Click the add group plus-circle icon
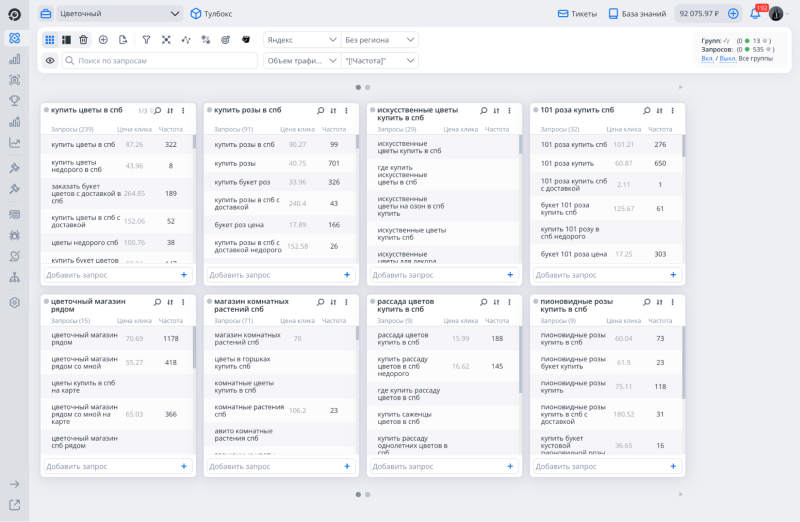800x522 pixels. click(x=103, y=40)
